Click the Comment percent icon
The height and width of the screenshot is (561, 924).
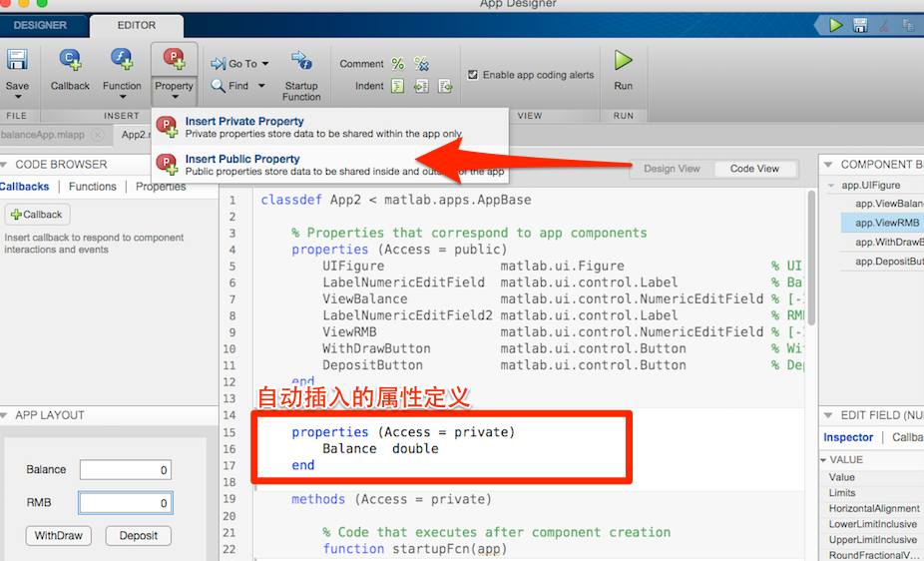[398, 64]
